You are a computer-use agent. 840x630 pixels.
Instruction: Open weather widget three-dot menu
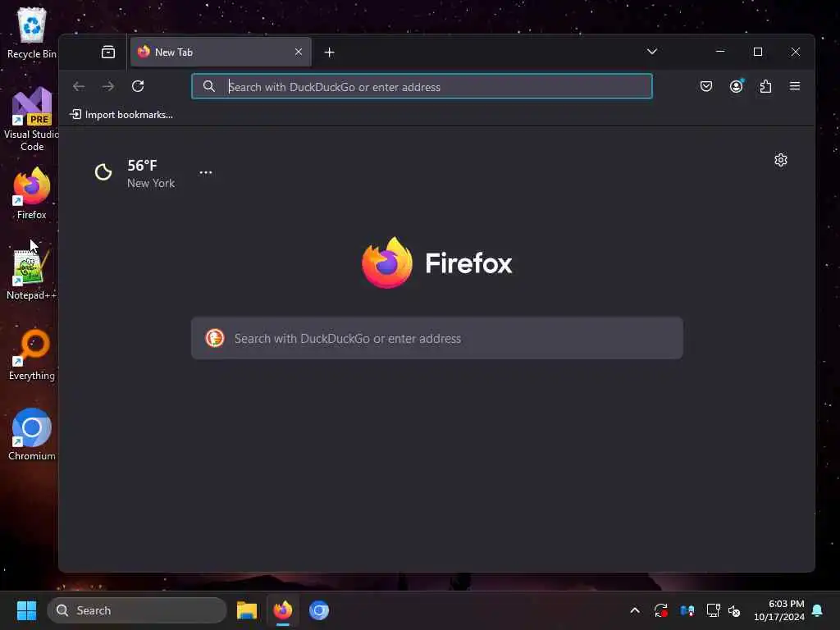click(x=206, y=172)
